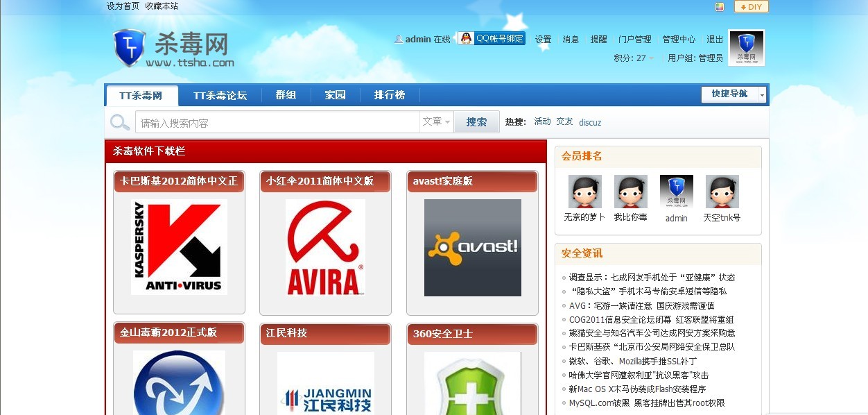Open member avatar 天空tnk号

click(x=722, y=192)
